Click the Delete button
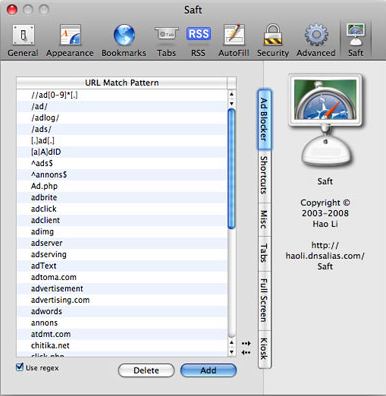Viewport: 386px width, 396px height. coord(146,370)
